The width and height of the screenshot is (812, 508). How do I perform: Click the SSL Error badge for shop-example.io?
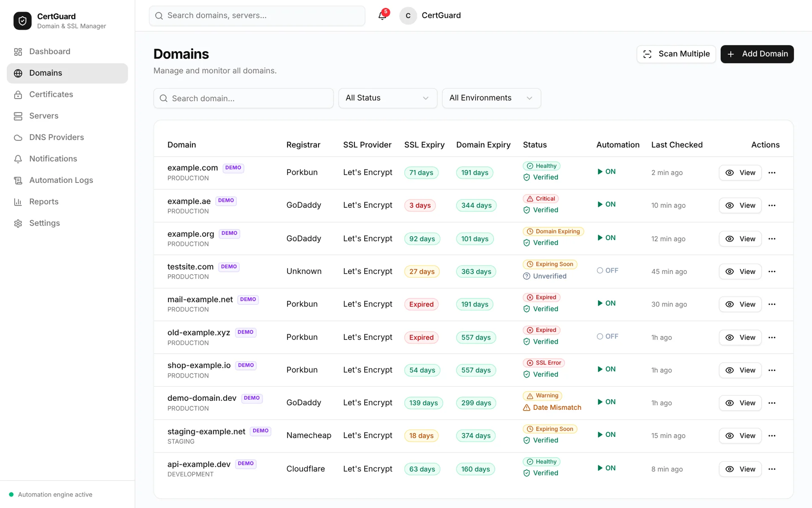click(544, 363)
